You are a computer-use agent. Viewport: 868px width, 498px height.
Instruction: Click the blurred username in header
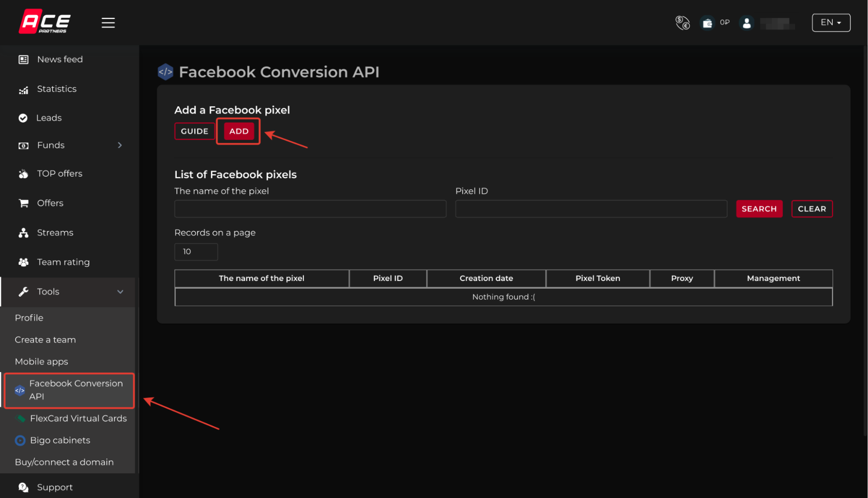pyautogui.click(x=777, y=23)
